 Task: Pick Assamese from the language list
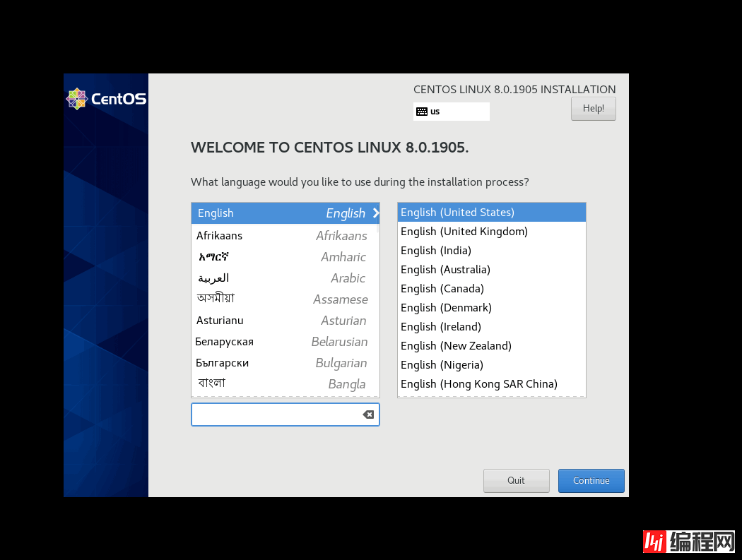pos(283,299)
